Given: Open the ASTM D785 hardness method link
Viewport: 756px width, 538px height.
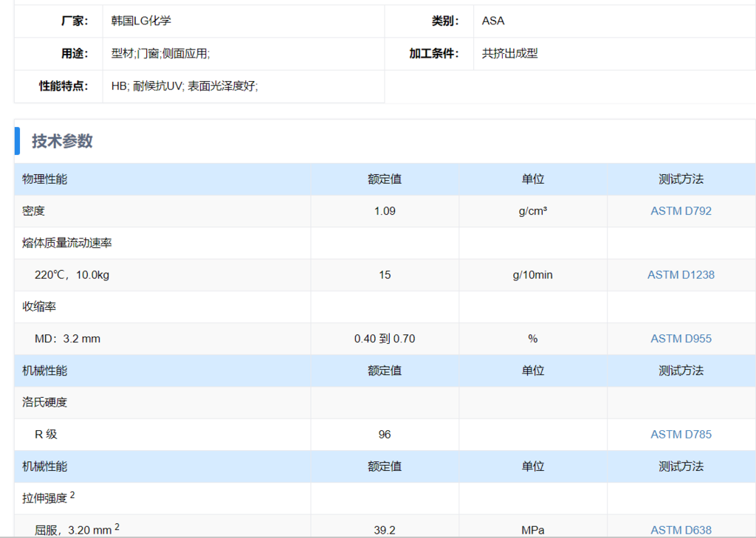Looking at the screenshot, I should [x=681, y=435].
